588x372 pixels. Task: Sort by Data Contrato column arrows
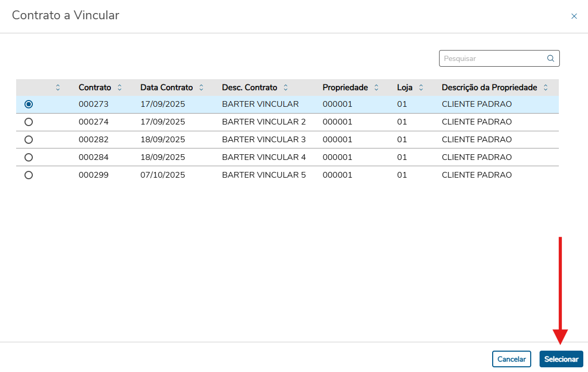[202, 88]
